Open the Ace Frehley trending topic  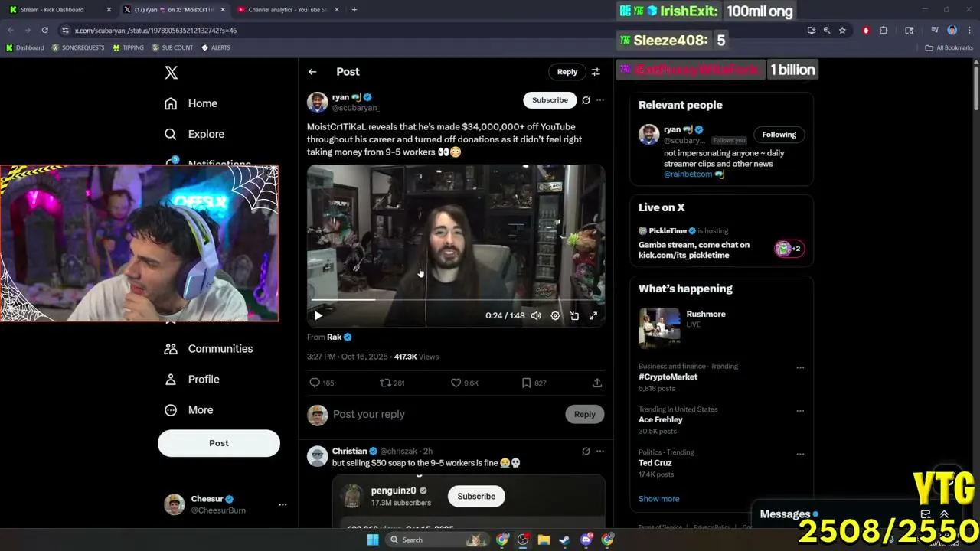661,420
